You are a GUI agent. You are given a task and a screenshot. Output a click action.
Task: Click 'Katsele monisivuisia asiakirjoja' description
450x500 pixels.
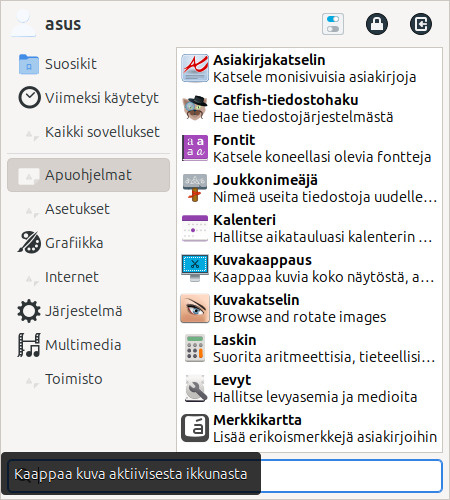(315, 77)
